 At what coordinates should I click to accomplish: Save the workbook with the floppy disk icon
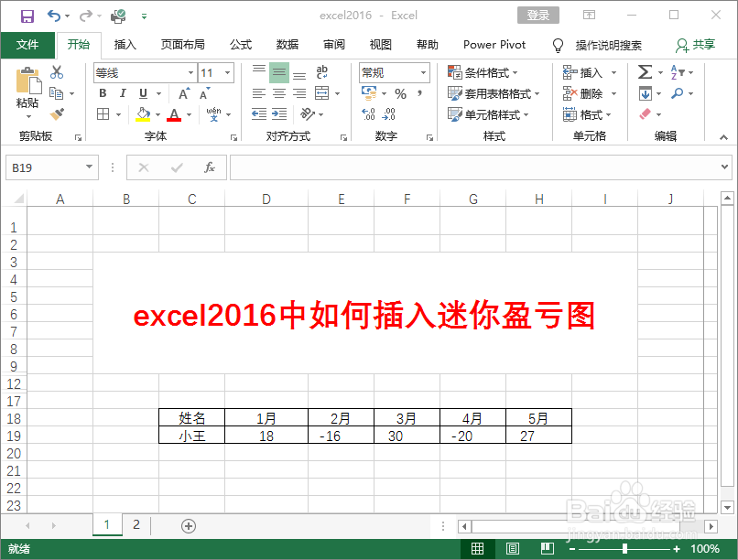(x=27, y=16)
